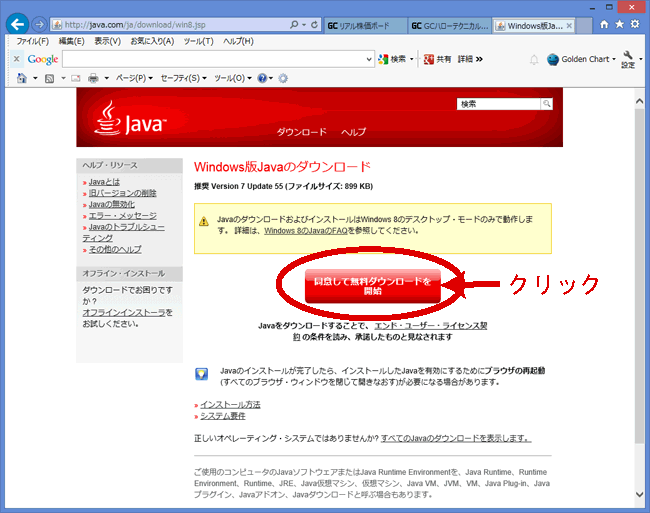Click the ダウンロード link in Java banner
Image resolution: width=650 pixels, height=513 pixels.
[302, 132]
